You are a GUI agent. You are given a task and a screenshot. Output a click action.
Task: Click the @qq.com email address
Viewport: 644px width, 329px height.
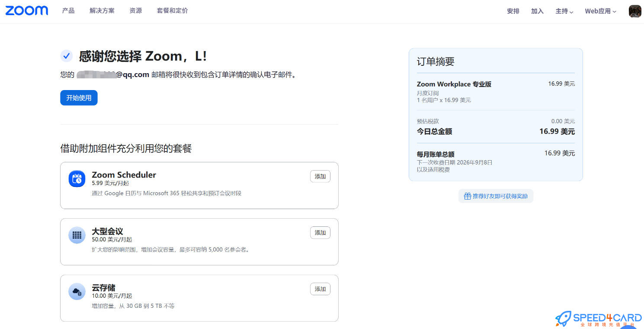coord(113,74)
